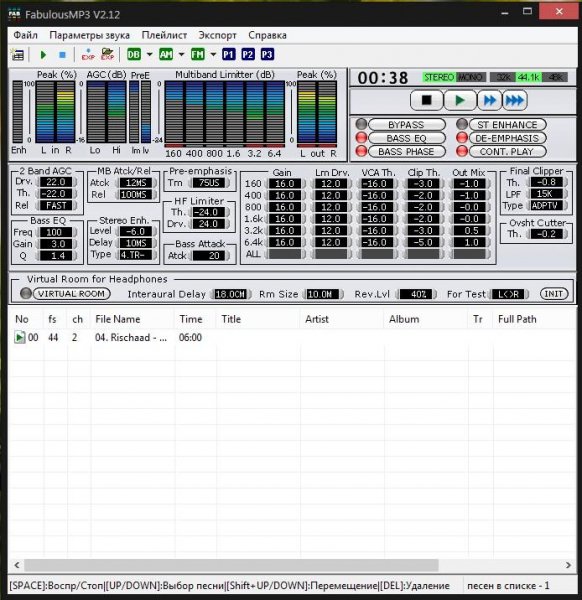
Task: Select the 32k sample rate
Action: (x=503, y=77)
